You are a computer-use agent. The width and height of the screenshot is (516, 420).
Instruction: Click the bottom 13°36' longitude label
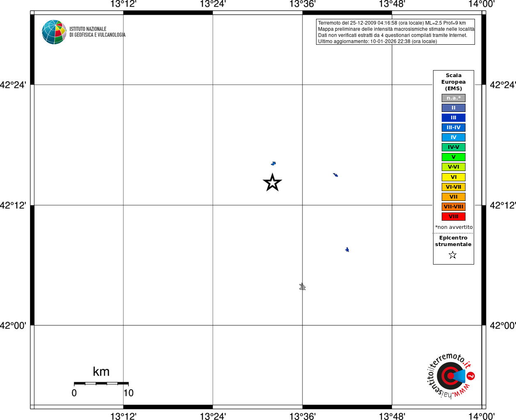coord(302,416)
